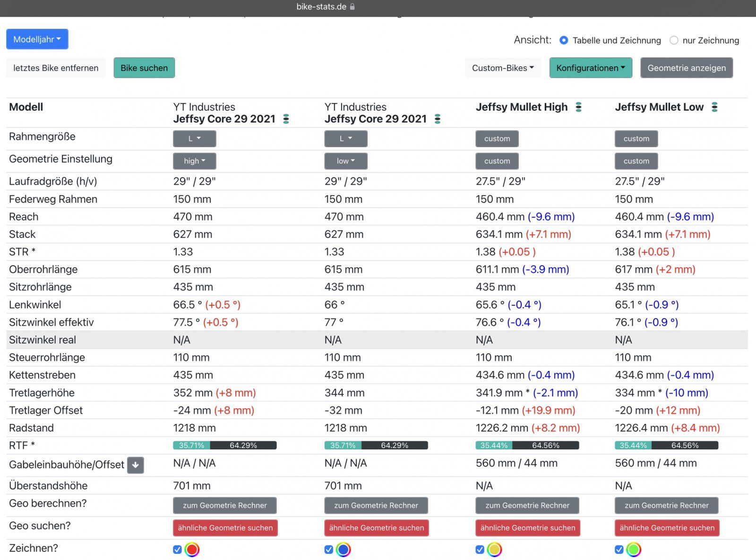The width and height of the screenshot is (756, 560).
Task: Click 'Geometrie anzeigen' button
Action: pyautogui.click(x=687, y=68)
